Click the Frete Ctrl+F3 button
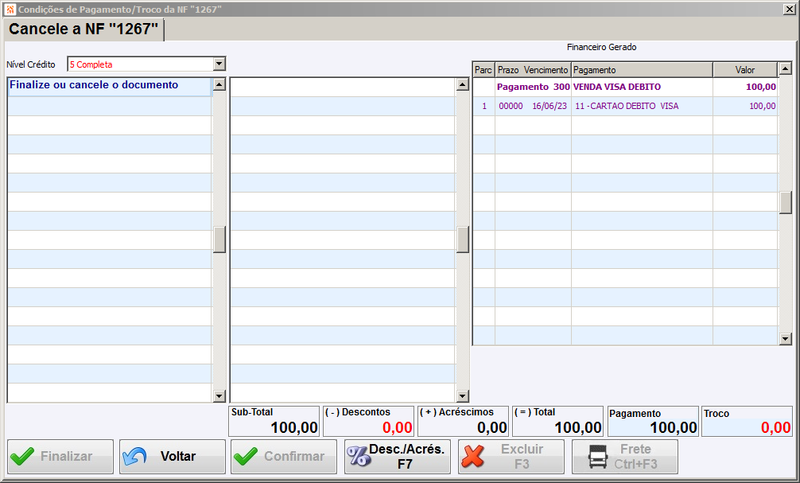The height and width of the screenshot is (483, 800). (625, 456)
